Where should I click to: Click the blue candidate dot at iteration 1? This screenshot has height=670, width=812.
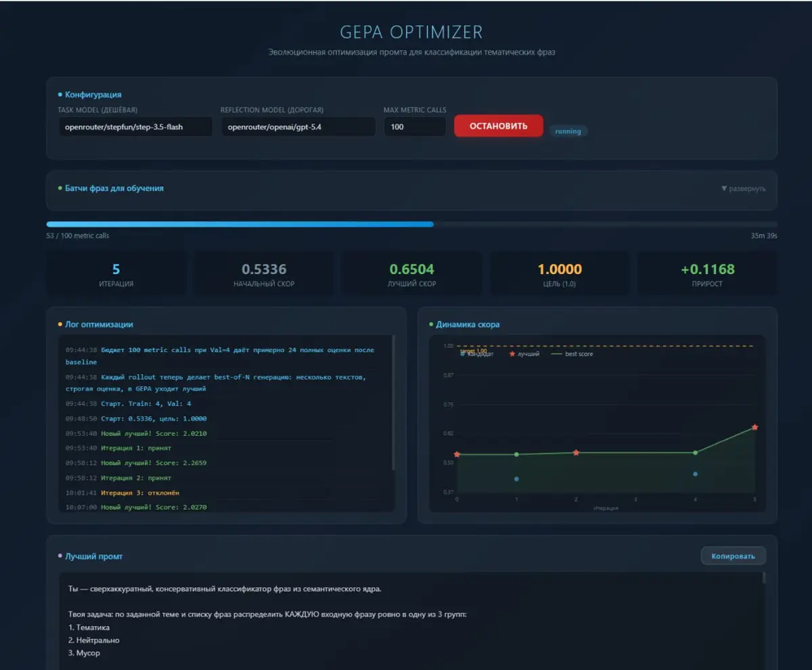coord(516,478)
